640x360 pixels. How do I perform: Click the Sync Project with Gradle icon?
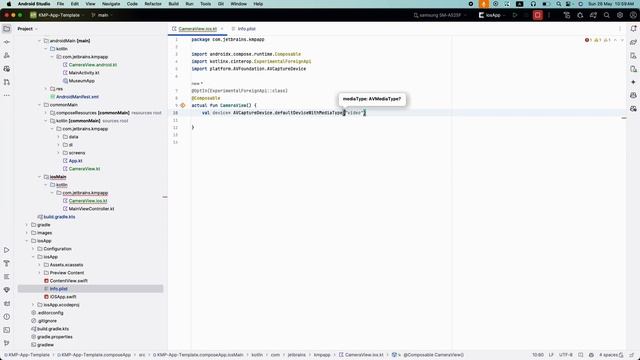593,15
